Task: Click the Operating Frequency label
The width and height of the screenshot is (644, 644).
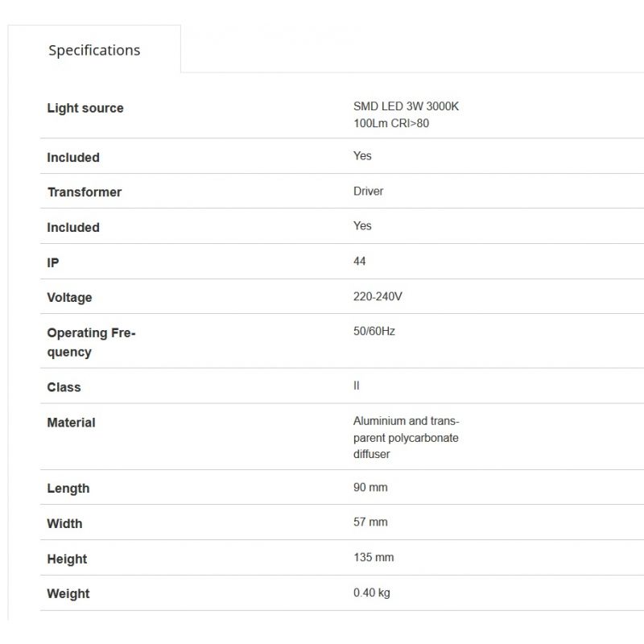Action: pyautogui.click(x=91, y=342)
